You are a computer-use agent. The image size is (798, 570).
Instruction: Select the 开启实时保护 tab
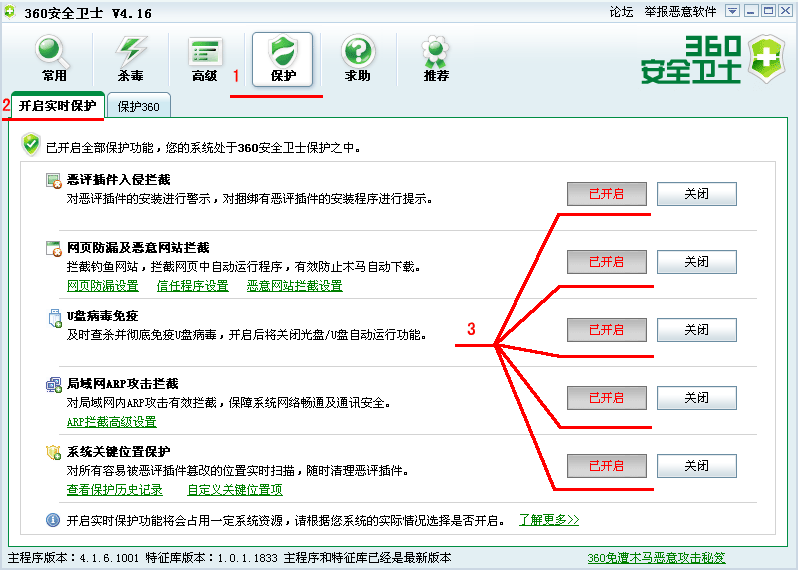tap(57, 105)
